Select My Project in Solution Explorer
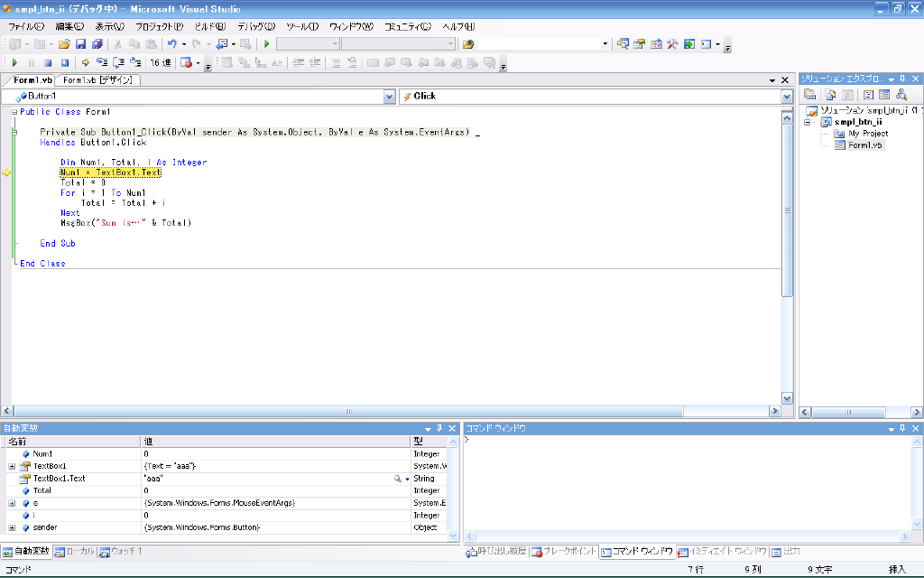924x578 pixels. pyautogui.click(x=868, y=134)
